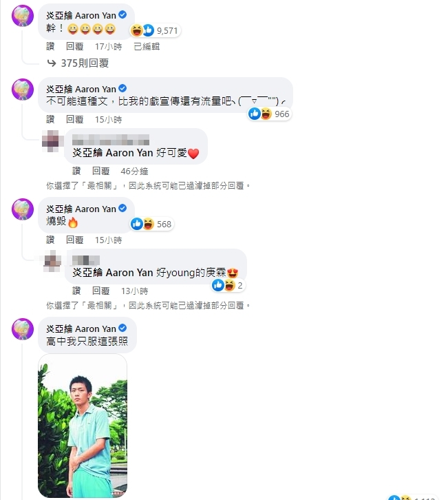Like the 好可愛 reply comment
The image size is (448, 500).
(76, 171)
